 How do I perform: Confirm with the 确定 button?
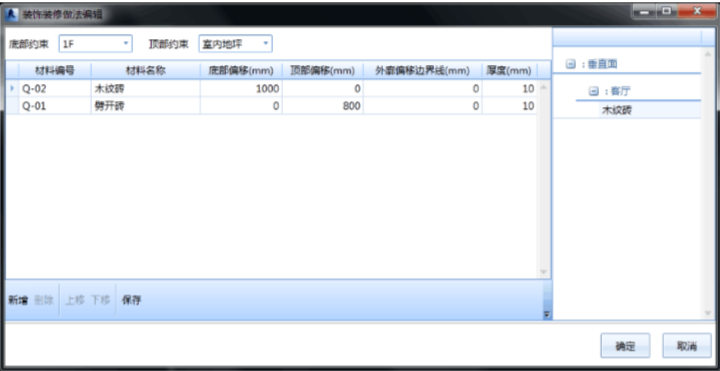click(x=625, y=346)
